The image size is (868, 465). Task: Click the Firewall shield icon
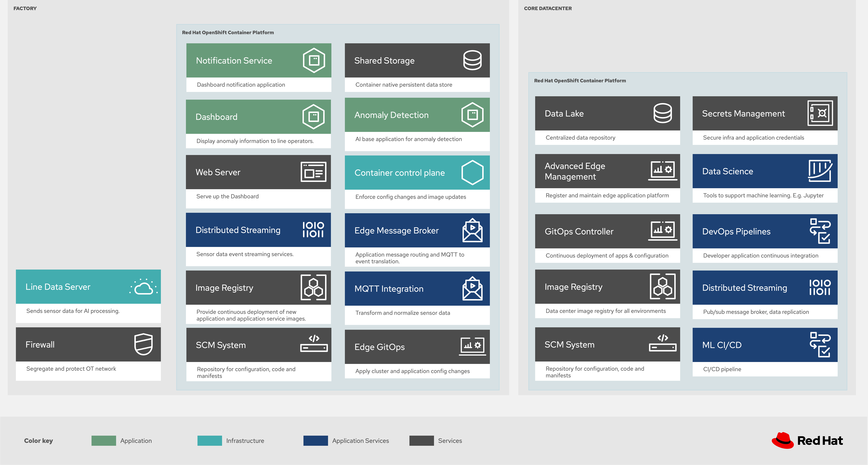[144, 344]
